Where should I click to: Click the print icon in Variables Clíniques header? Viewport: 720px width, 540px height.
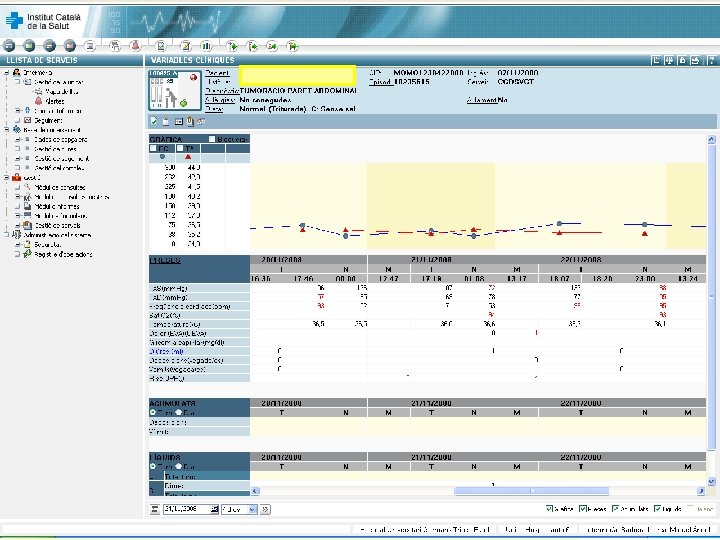point(696,60)
